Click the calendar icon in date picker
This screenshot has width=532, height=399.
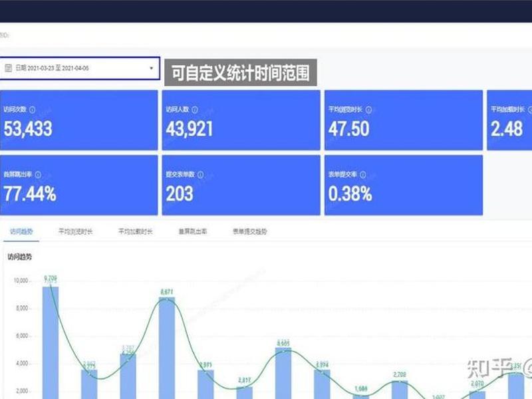(x=8, y=68)
